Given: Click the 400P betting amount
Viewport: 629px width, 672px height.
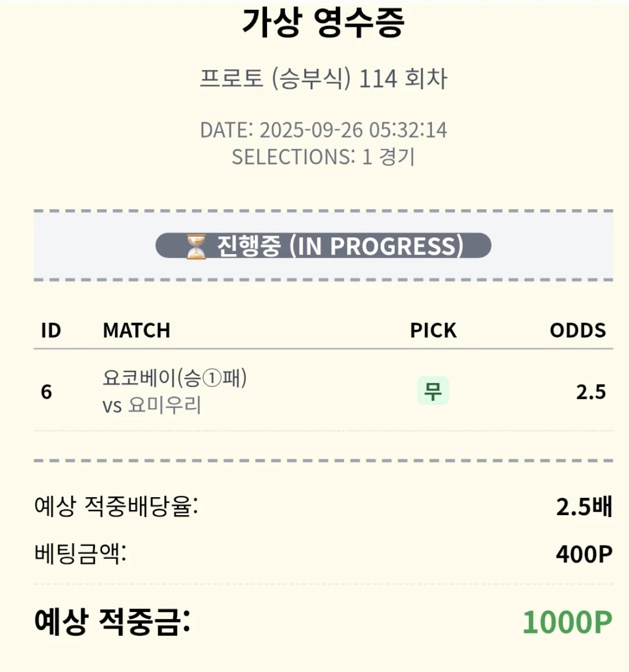Looking at the screenshot, I should pyautogui.click(x=584, y=554).
